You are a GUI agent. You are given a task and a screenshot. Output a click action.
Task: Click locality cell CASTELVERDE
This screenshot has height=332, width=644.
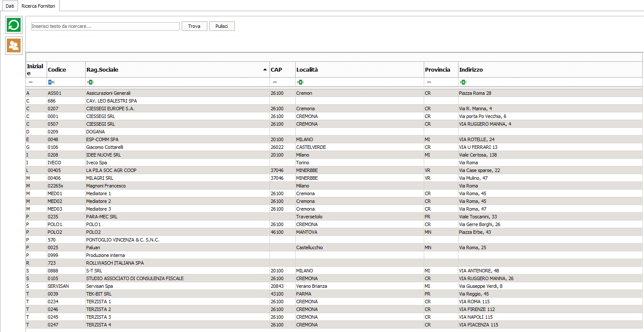(x=359, y=147)
